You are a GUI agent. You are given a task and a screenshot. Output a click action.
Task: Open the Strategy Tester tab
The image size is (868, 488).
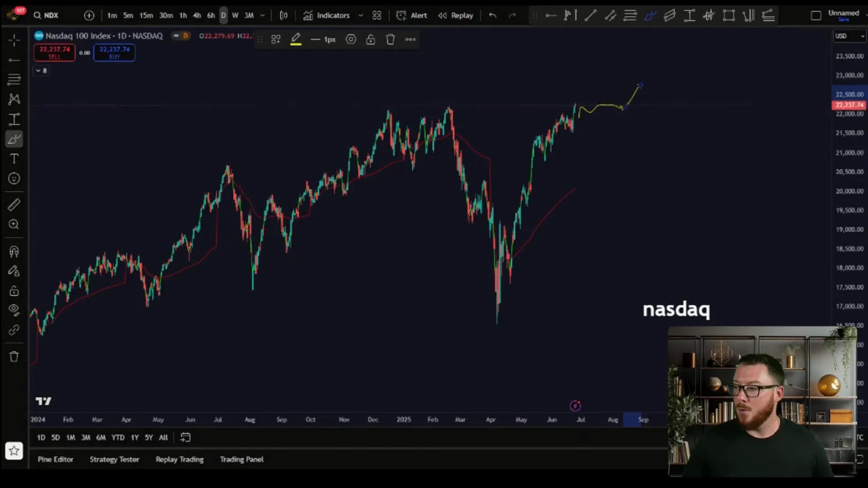[114, 459]
